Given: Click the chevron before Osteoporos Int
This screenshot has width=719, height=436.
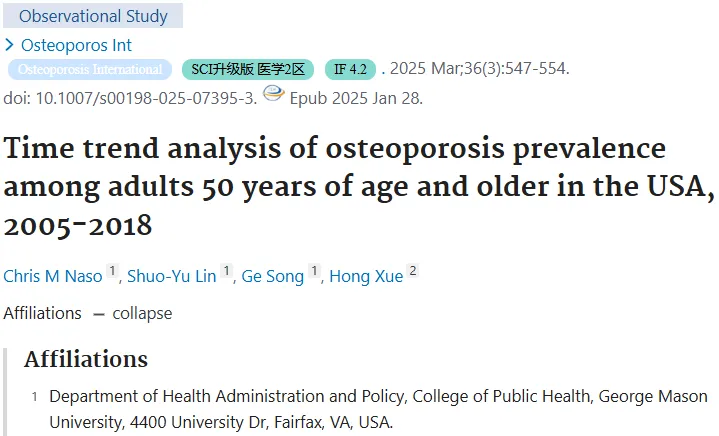Looking at the screenshot, I should point(9,45).
